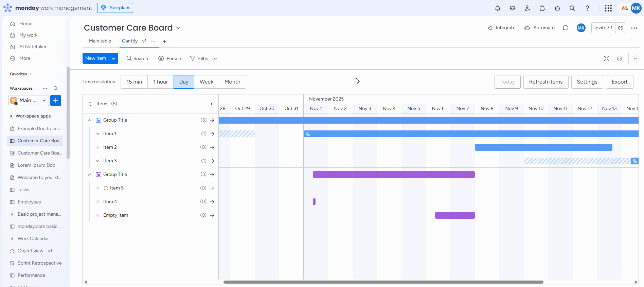
Task: Switch to the Main table tab
Action: pyautogui.click(x=100, y=41)
